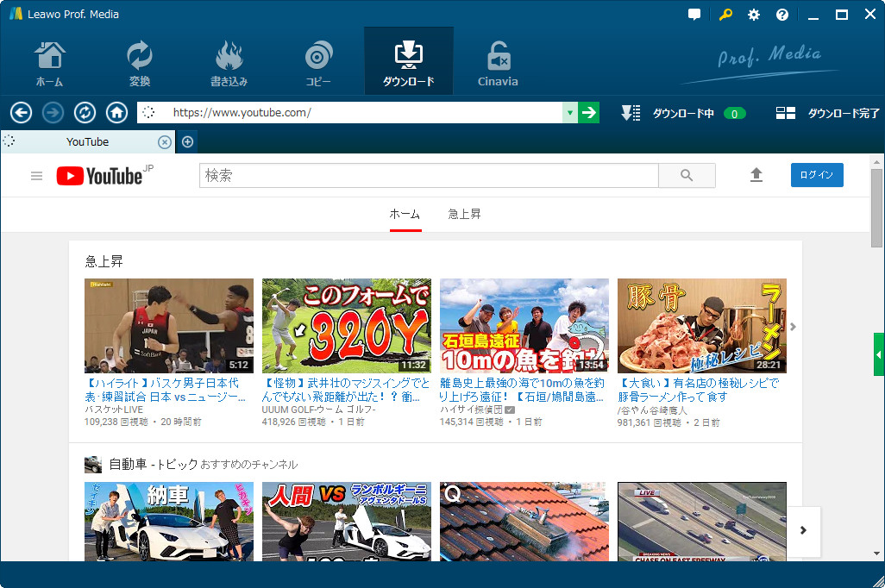Click the YouTube 検索 search field
Image resolution: width=885 pixels, height=588 pixels.
pos(429,176)
